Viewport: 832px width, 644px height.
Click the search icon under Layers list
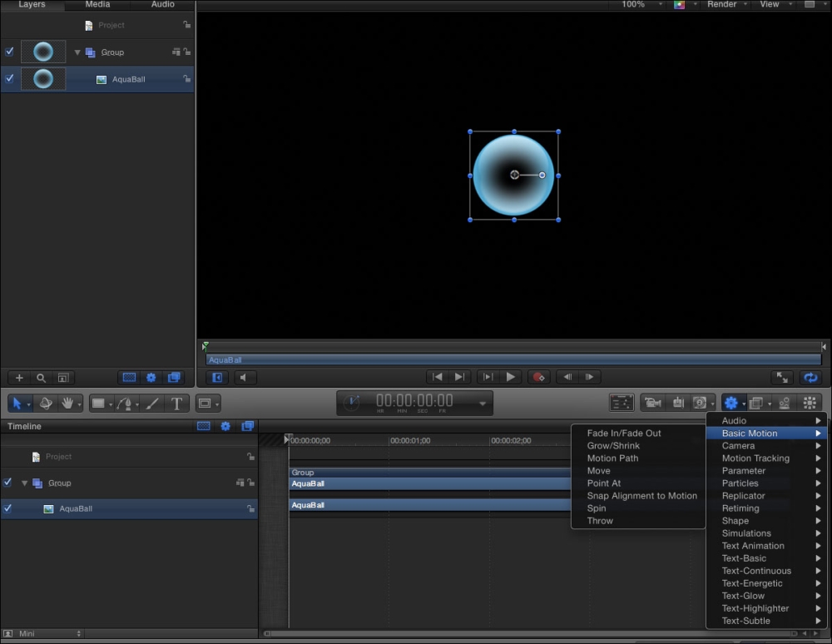(41, 378)
